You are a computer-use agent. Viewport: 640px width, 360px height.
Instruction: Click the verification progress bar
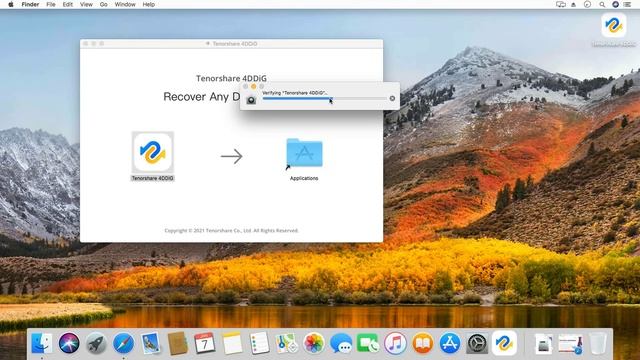[x=324, y=98]
